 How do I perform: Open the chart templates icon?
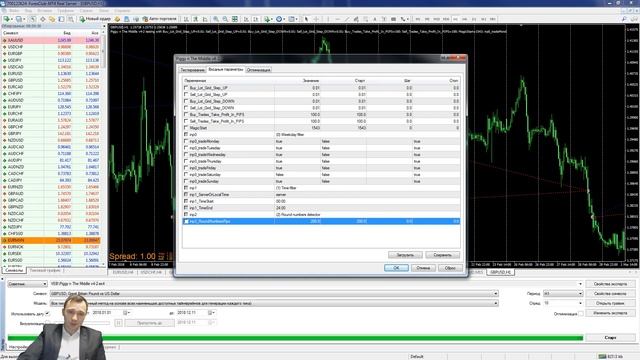coord(292,19)
